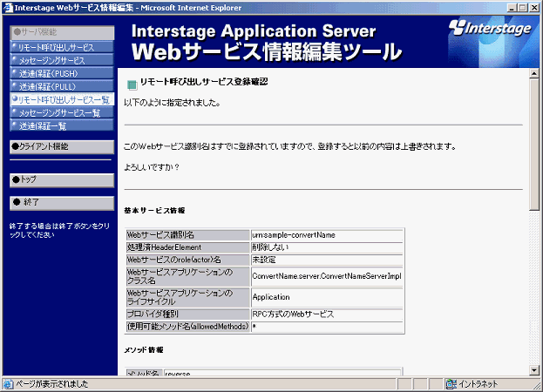Click ページが表示されました status text
Image resolution: width=543 pixels, height=392 pixels.
(52, 384)
